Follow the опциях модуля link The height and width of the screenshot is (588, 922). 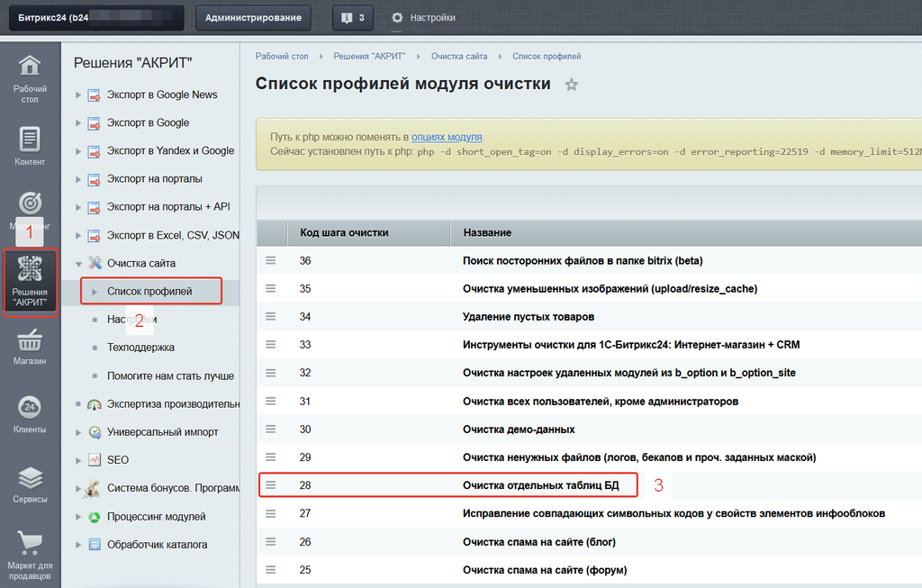(447, 137)
